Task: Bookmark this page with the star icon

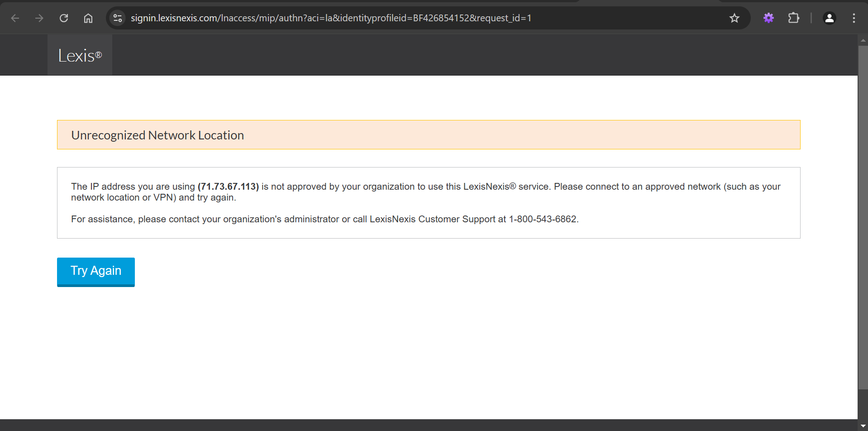Action: 734,18
